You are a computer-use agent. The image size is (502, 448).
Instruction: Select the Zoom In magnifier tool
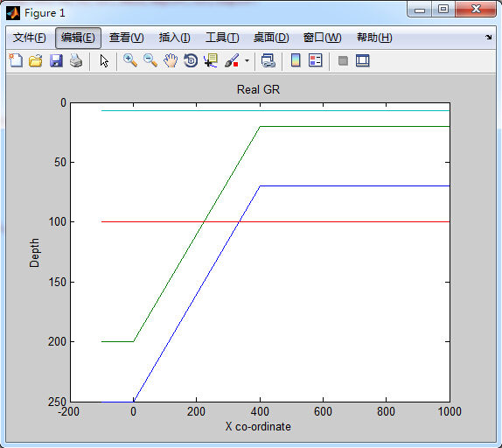coord(130,60)
